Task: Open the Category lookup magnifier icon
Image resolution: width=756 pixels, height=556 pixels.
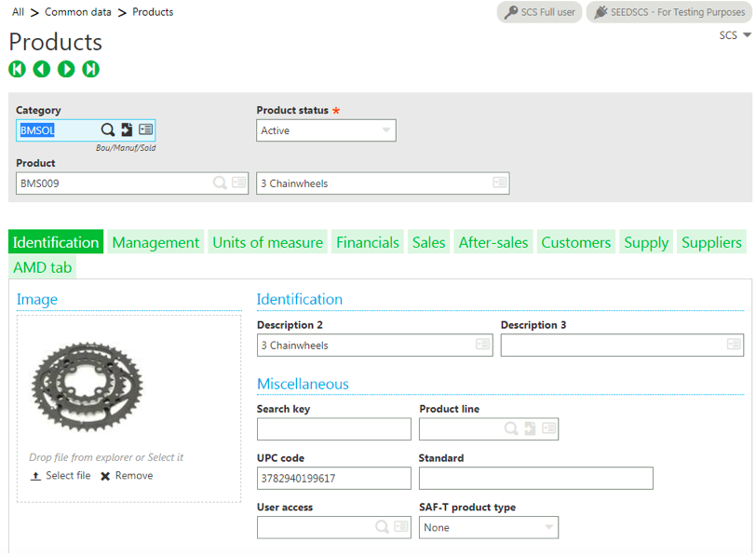Action: (x=107, y=129)
